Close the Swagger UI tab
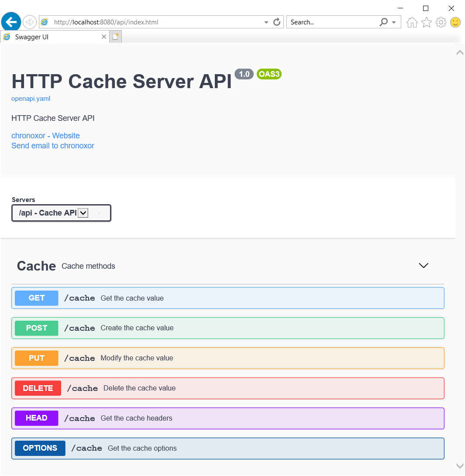465x476 pixels. click(104, 37)
